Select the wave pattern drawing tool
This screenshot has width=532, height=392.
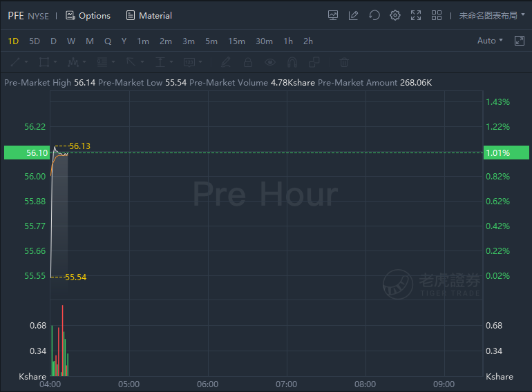click(73, 62)
